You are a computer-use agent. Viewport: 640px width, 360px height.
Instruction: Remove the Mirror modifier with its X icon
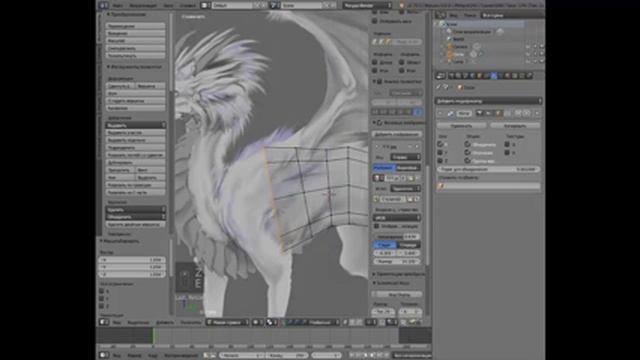point(537,113)
